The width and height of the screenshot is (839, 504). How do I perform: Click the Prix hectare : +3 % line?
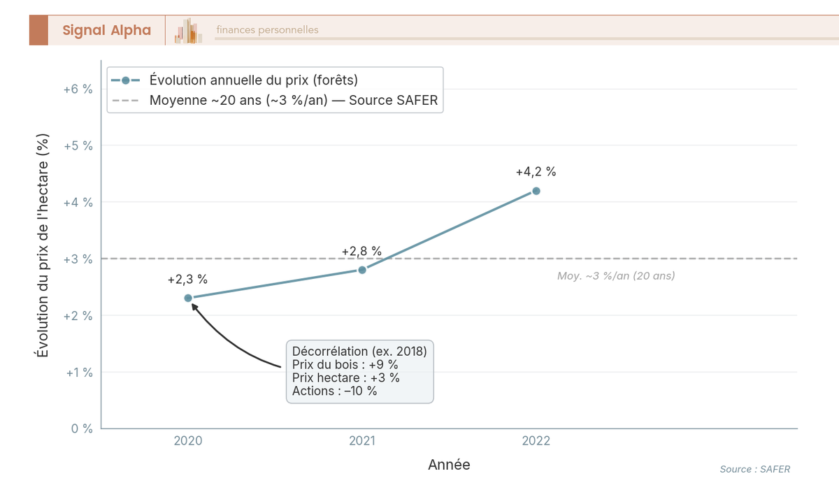coord(346,377)
